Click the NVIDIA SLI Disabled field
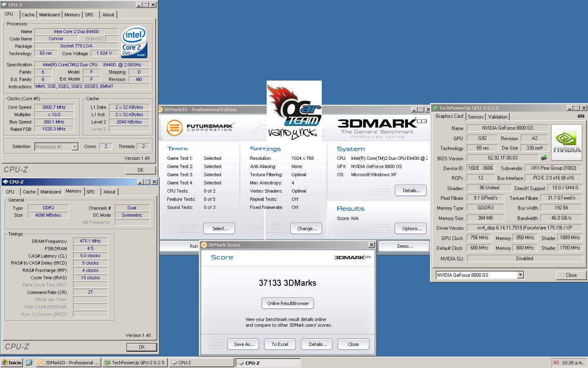This screenshot has width=588, height=368. click(524, 258)
